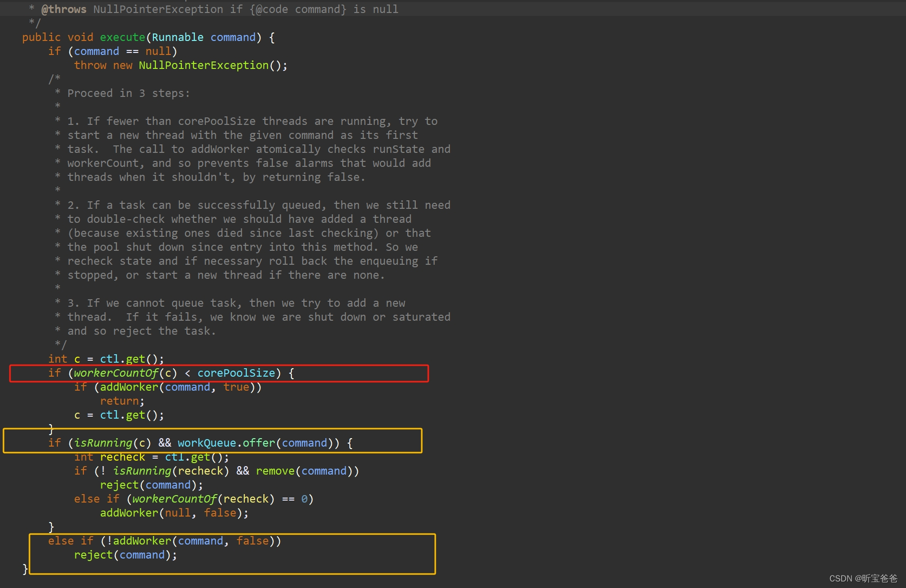Screen dimensions: 906x588
Task: Click the @throws tag in the Javadoc comment
Action: [x=64, y=9]
